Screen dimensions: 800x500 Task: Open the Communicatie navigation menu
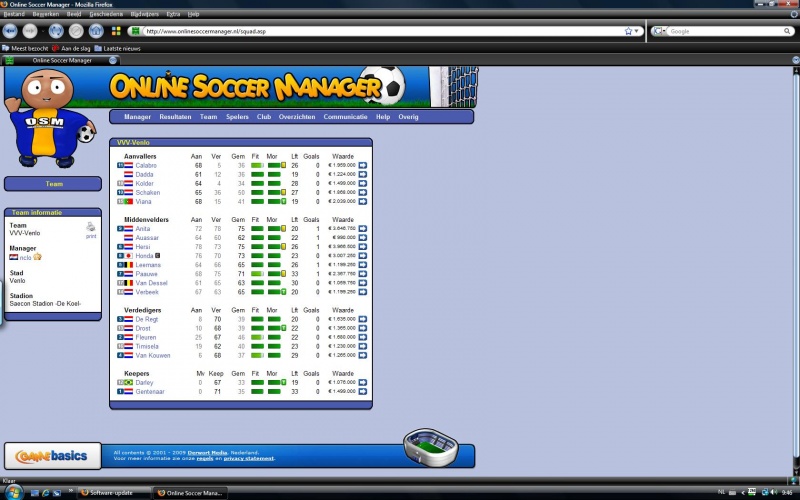coord(345,117)
